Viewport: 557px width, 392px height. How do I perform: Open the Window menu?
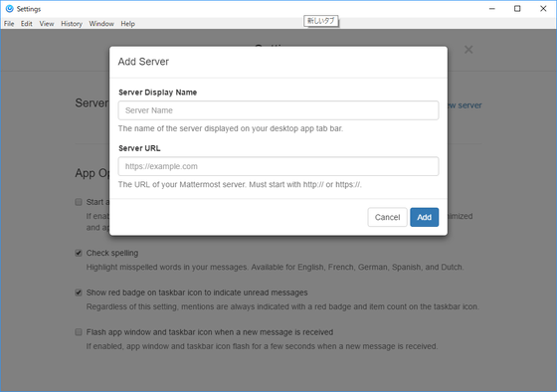coord(101,24)
